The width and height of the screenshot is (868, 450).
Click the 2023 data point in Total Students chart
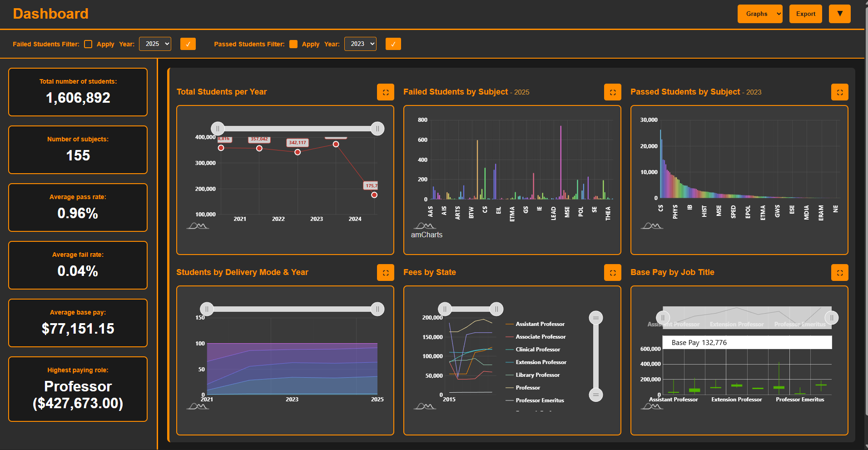(x=298, y=152)
